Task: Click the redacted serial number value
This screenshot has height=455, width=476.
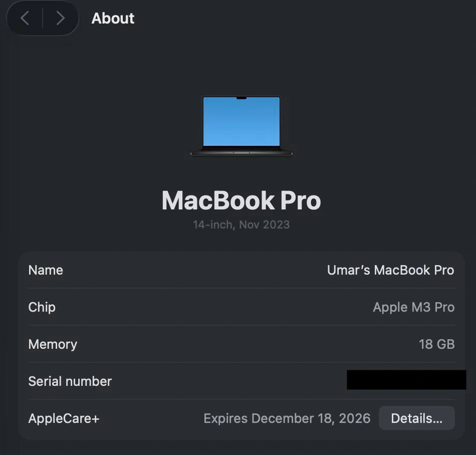Action: point(406,380)
